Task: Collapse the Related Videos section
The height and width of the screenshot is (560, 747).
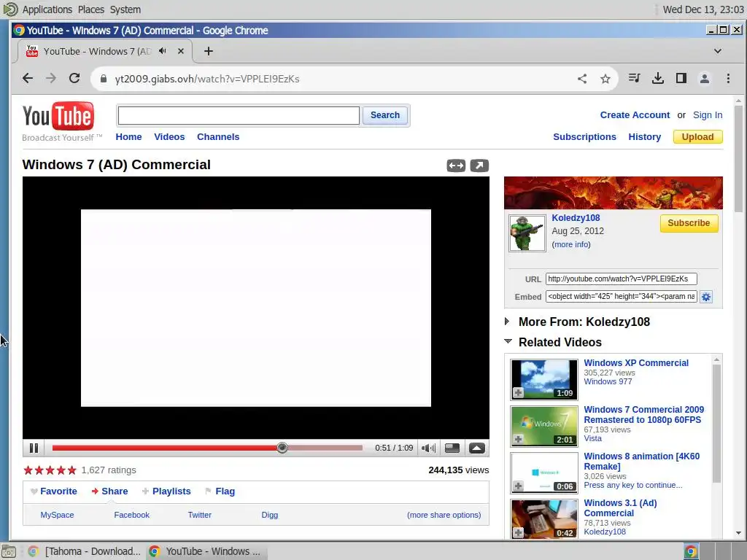Action: [x=508, y=341]
